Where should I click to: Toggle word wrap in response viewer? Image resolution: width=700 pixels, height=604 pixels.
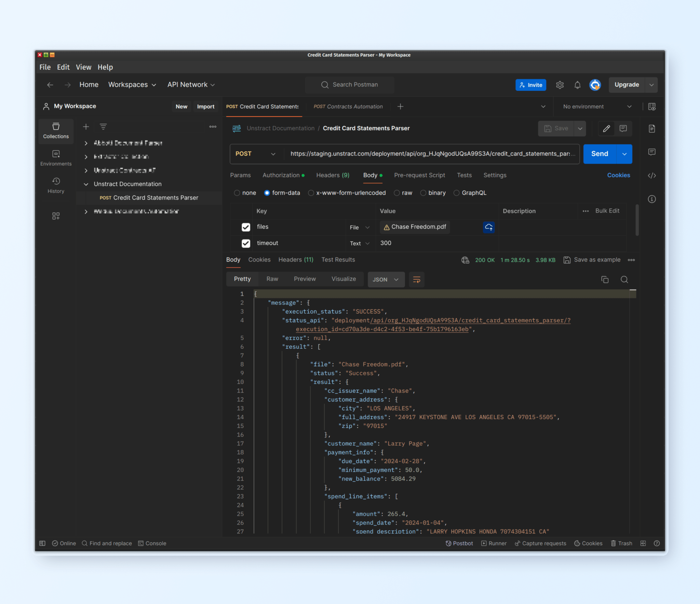[x=416, y=279]
